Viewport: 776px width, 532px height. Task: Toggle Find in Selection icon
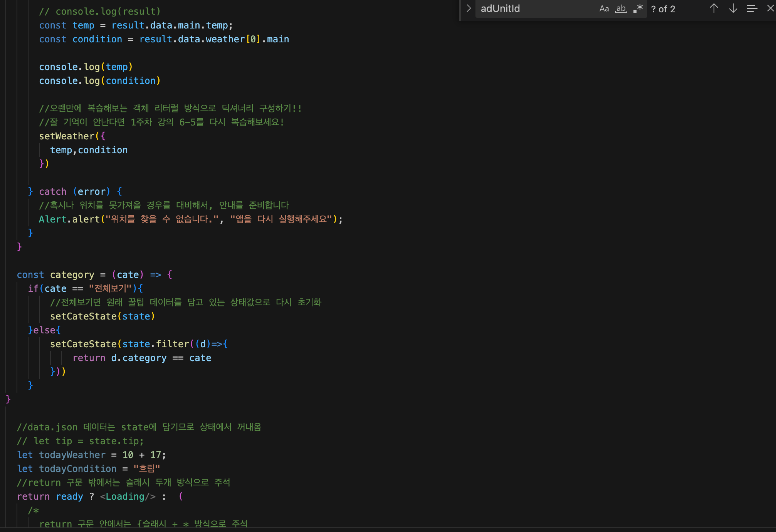pos(752,8)
